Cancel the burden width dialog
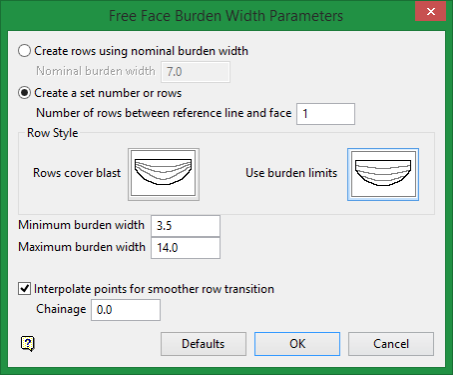The width and height of the screenshot is (453, 375). pos(391,344)
